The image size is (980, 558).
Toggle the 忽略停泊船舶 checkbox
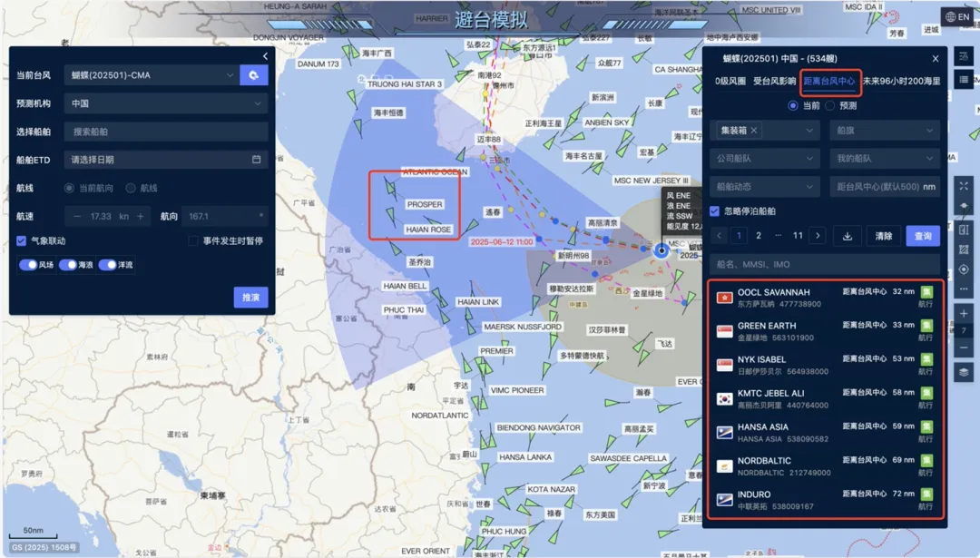pyautogui.click(x=714, y=211)
